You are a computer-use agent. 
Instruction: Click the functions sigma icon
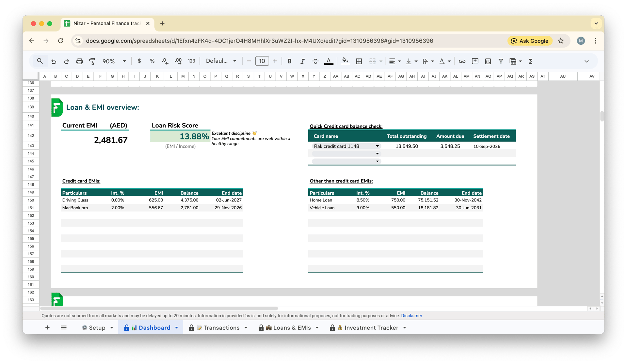[x=530, y=61]
